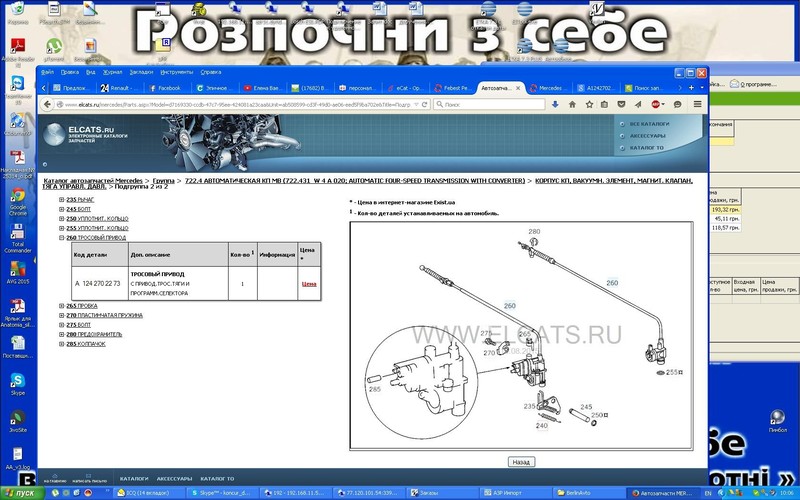Reload the page in Firefox
Viewport: 800px width, 500px height.
[424, 104]
